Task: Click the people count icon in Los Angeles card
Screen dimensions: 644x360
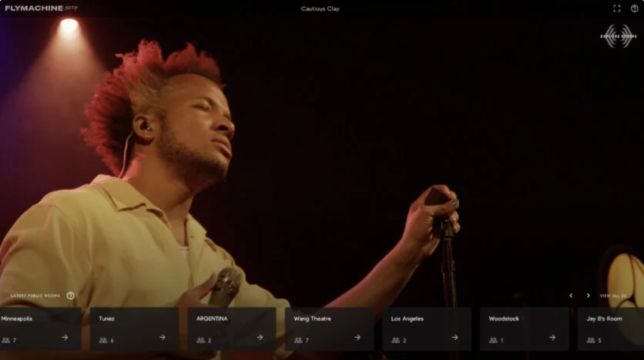Action: point(395,340)
